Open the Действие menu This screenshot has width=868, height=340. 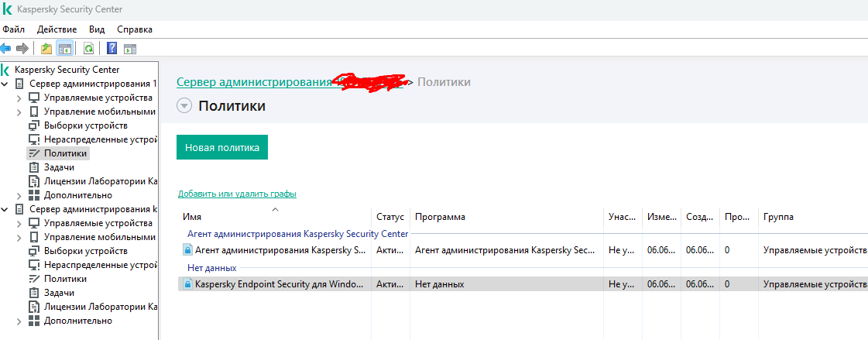point(57,29)
